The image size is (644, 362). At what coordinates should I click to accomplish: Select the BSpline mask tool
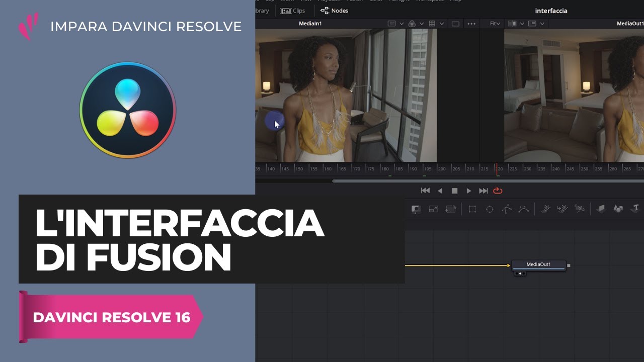[524, 209]
